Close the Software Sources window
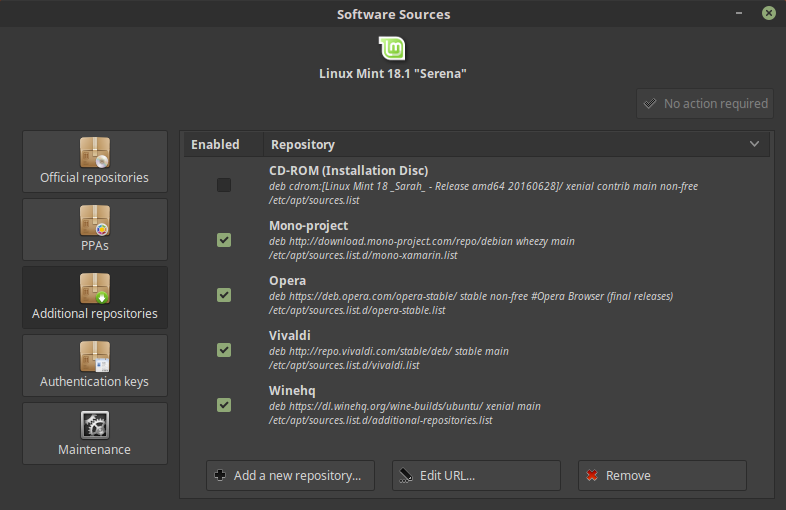This screenshot has height=510, width=786. [768, 13]
